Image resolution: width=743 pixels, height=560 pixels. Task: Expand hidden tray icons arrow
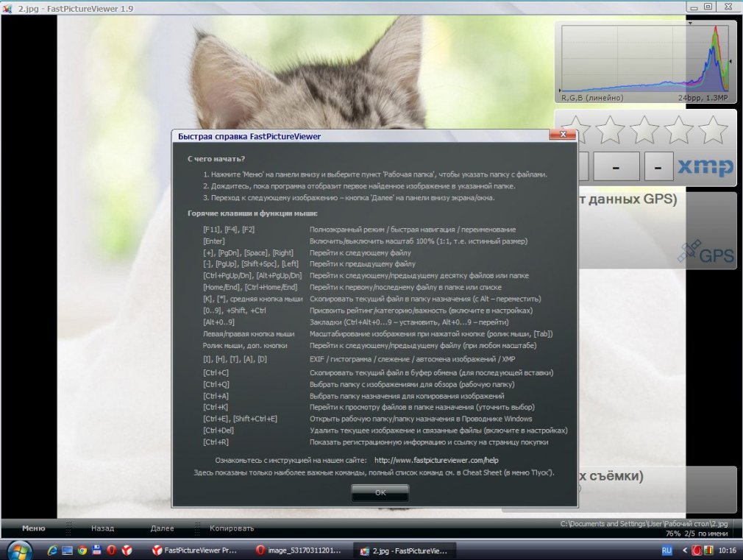point(685,550)
